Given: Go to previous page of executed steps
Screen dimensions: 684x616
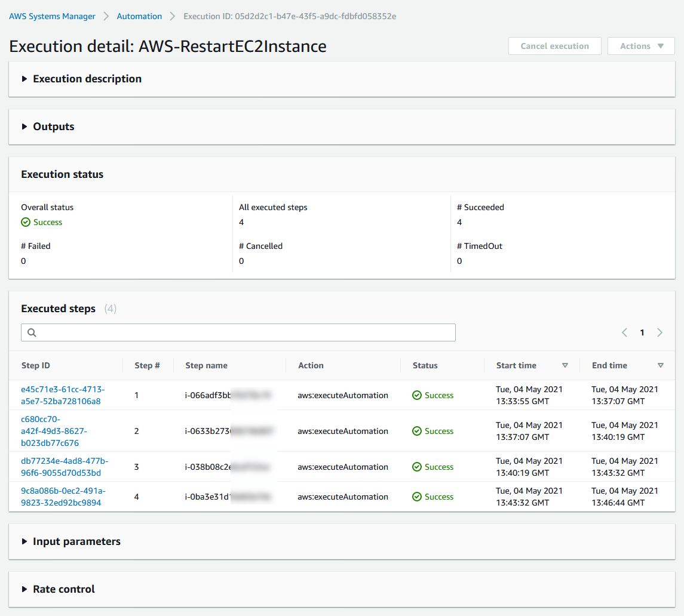Looking at the screenshot, I should 624,332.
